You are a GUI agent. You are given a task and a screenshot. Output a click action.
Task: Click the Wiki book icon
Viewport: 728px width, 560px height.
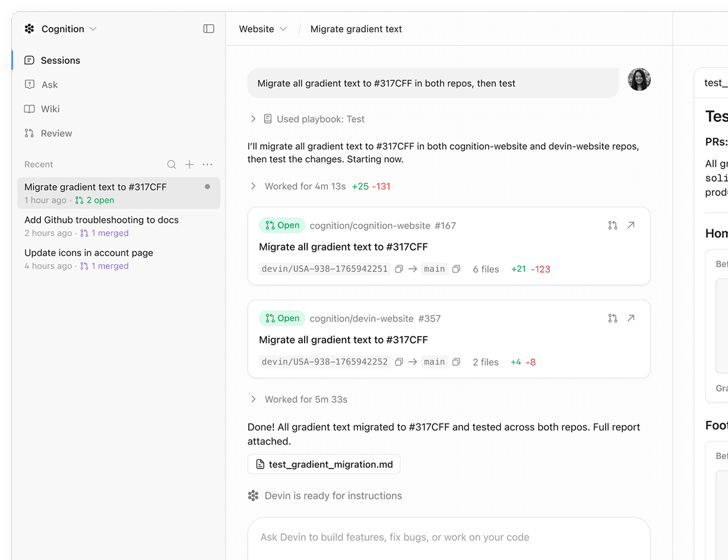pos(29,109)
